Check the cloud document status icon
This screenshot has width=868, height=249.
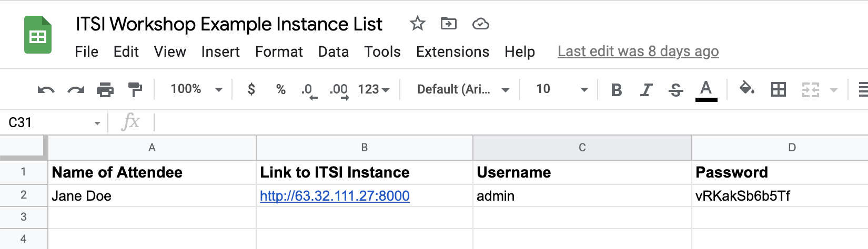[x=480, y=24]
